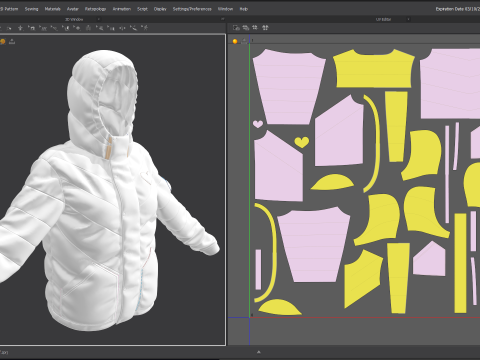Open the Retopology menu
The height and width of the screenshot is (360, 480).
95,9
